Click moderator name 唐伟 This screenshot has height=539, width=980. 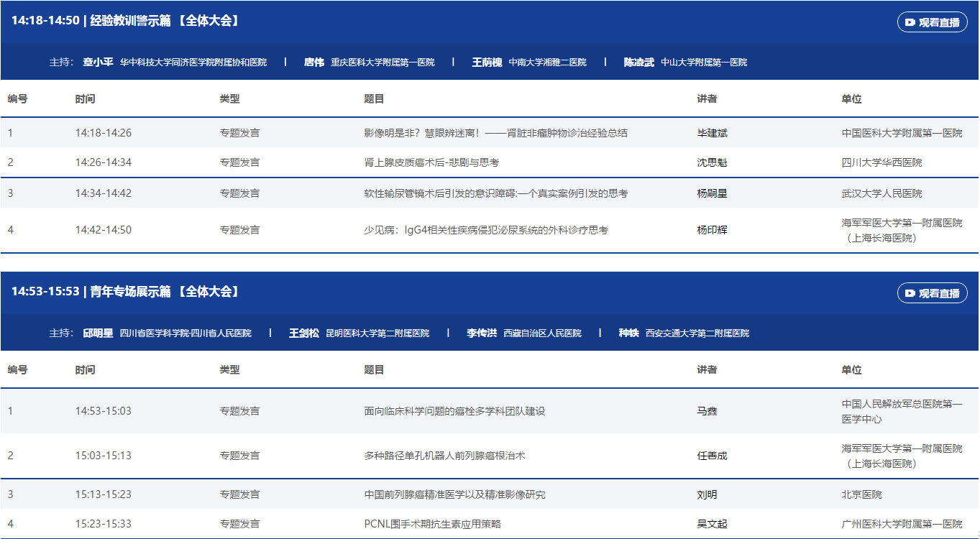pos(313,63)
